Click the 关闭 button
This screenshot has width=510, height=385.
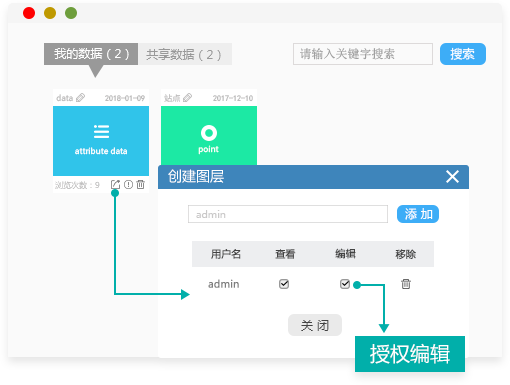(x=315, y=325)
